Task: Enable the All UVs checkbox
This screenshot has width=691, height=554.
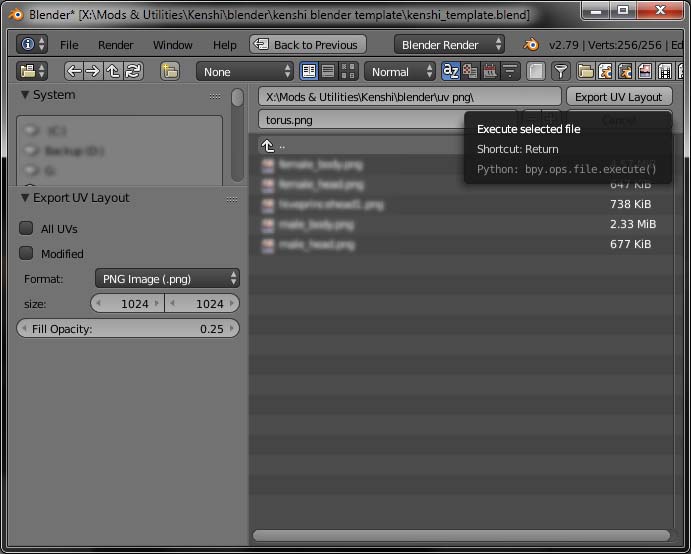Action: pyautogui.click(x=26, y=228)
